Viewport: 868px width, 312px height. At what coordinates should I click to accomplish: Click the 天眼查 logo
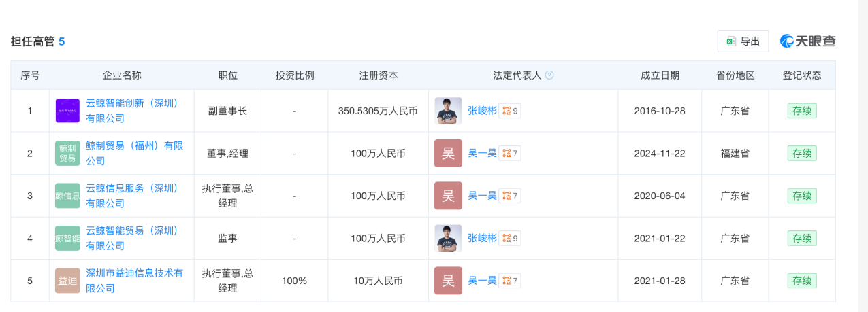808,41
